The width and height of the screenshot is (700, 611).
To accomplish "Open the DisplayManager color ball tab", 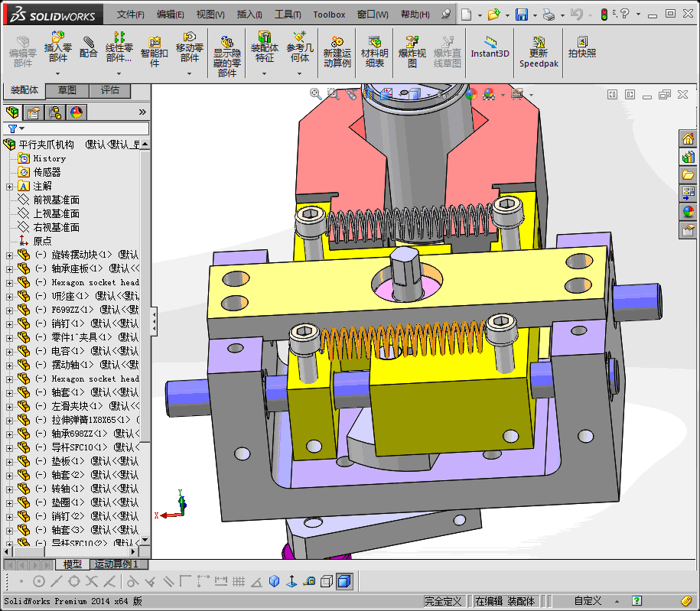I will point(77,112).
